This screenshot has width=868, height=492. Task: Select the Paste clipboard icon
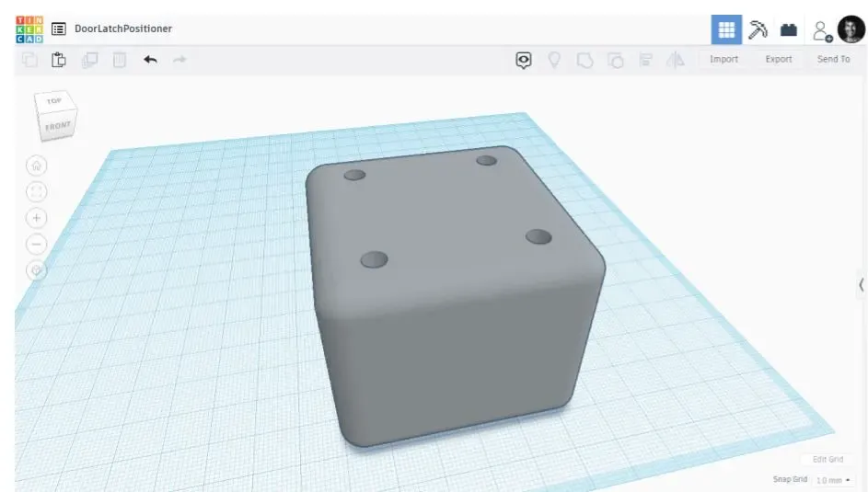[x=59, y=60]
